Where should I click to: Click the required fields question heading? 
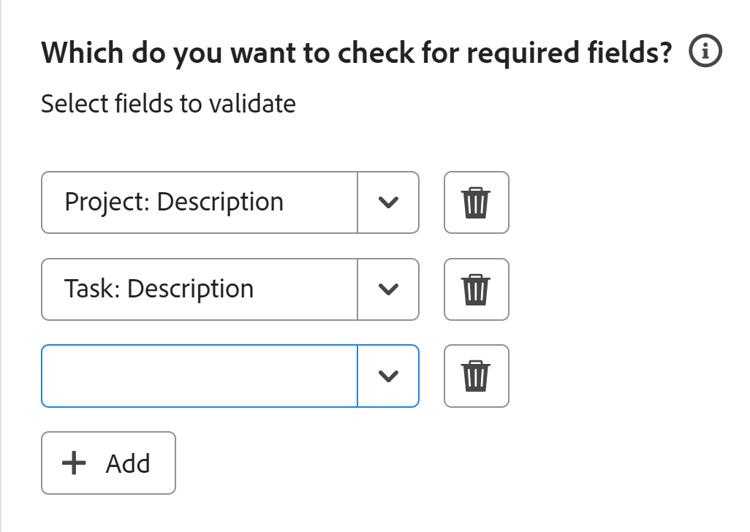pos(356,53)
